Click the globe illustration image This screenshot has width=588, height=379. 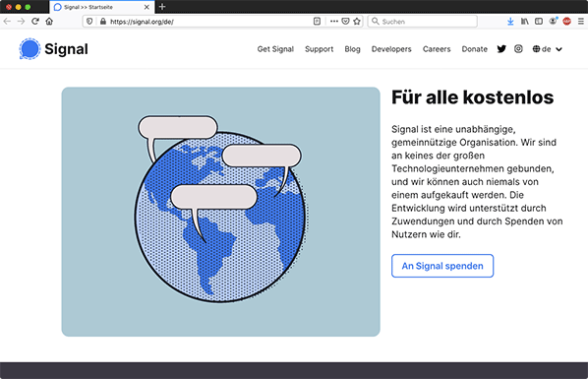pyautogui.click(x=220, y=212)
